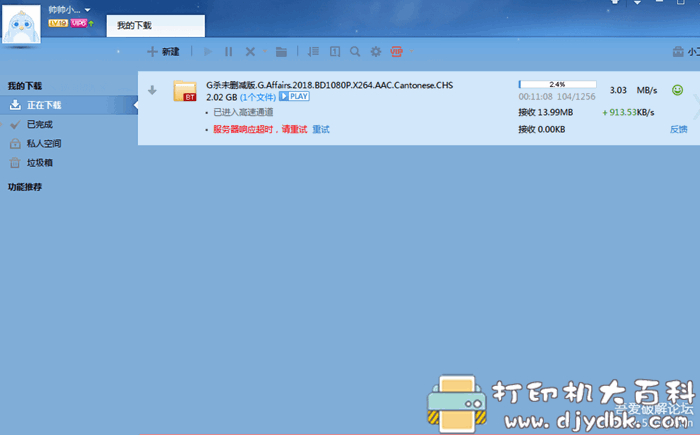Switch to the 我的下载 tab

coord(156,25)
